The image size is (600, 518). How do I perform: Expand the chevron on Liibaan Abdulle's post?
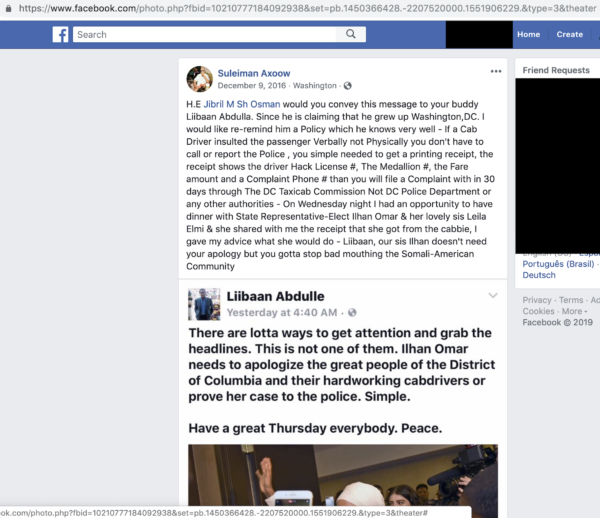[493, 295]
